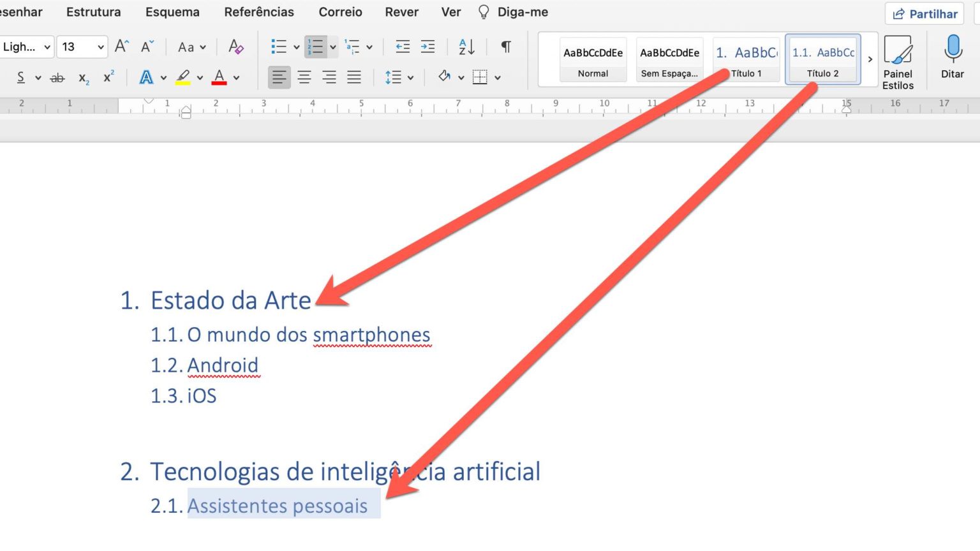
Task: Apply bulleted list formatting
Action: coord(279,47)
